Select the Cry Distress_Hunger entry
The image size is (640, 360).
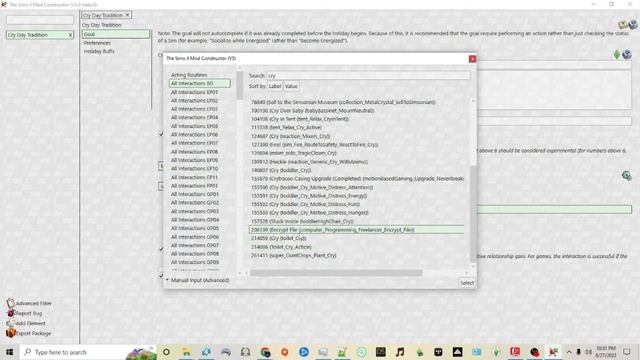point(309,213)
